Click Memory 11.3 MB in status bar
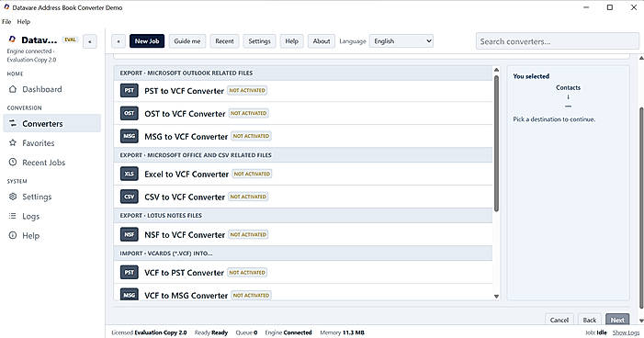Screen dimensions: 644x338 coord(342,332)
